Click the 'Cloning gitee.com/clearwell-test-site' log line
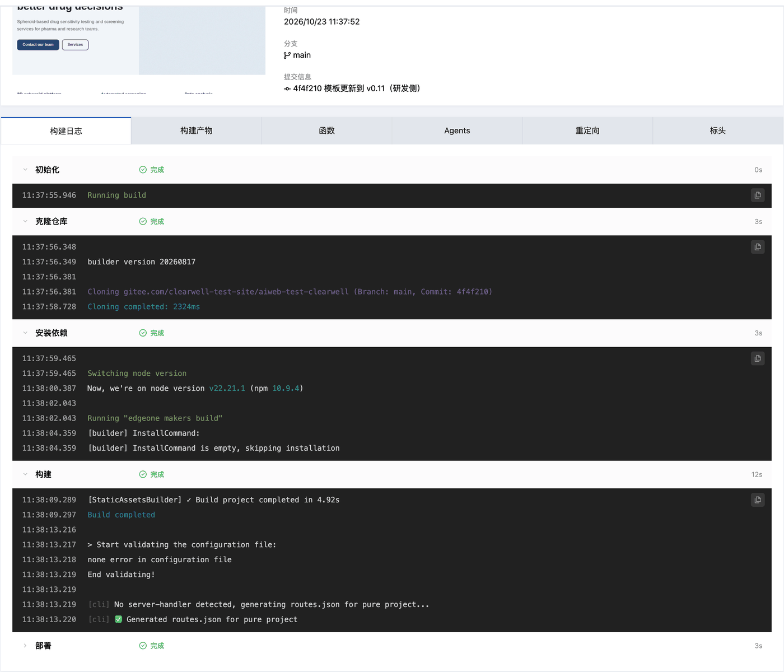784x672 pixels. 290,292
